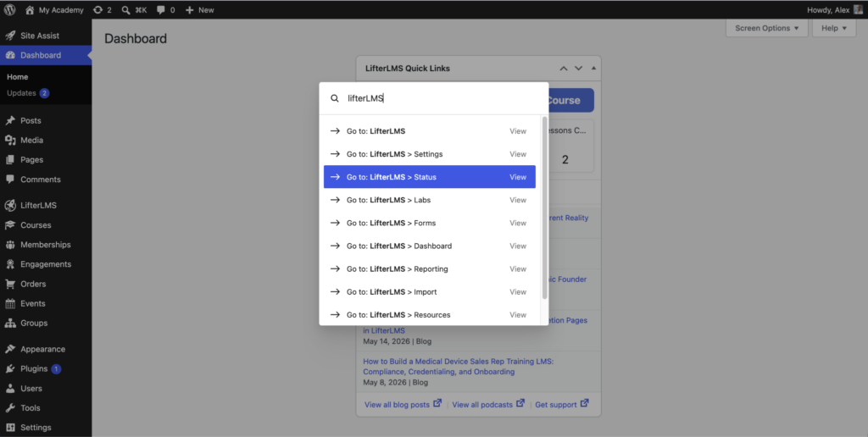The image size is (868, 437).
Task: Click the Plugins plug icon
Action: (x=10, y=369)
